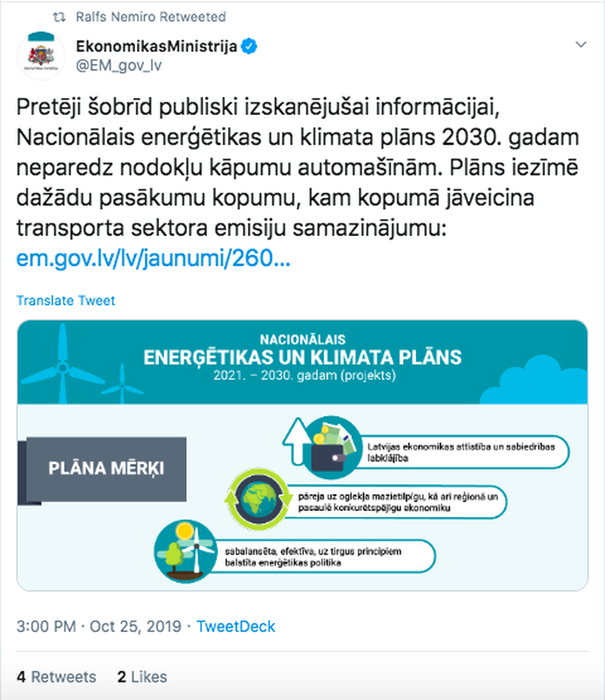This screenshot has width=605, height=700.
Task: Click the retweet icon beside Ralfs Nemiro Retweeted
Action: click(59, 17)
